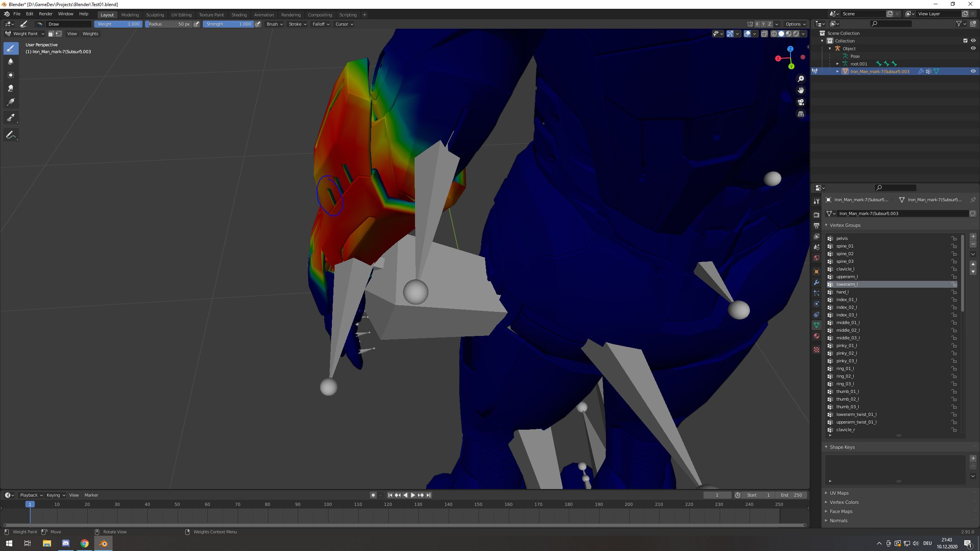Open the Material properties tab
The height and width of the screenshot is (551, 980).
pos(817,336)
